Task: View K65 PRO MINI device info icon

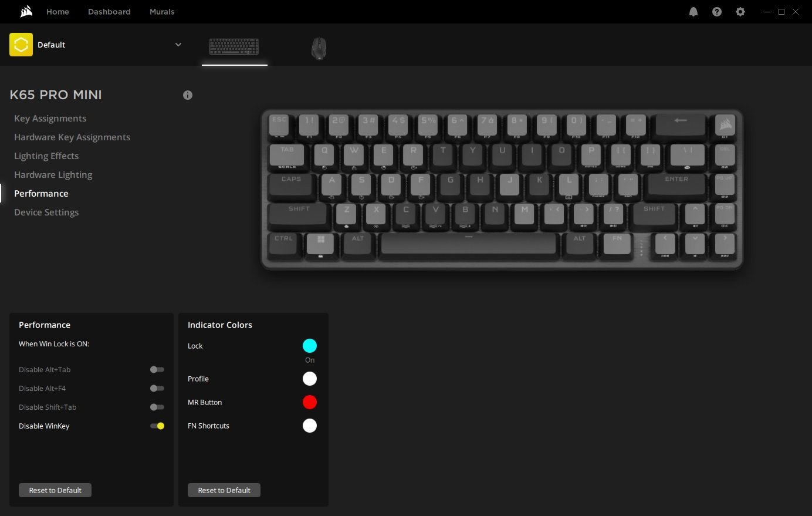Action: click(188, 95)
